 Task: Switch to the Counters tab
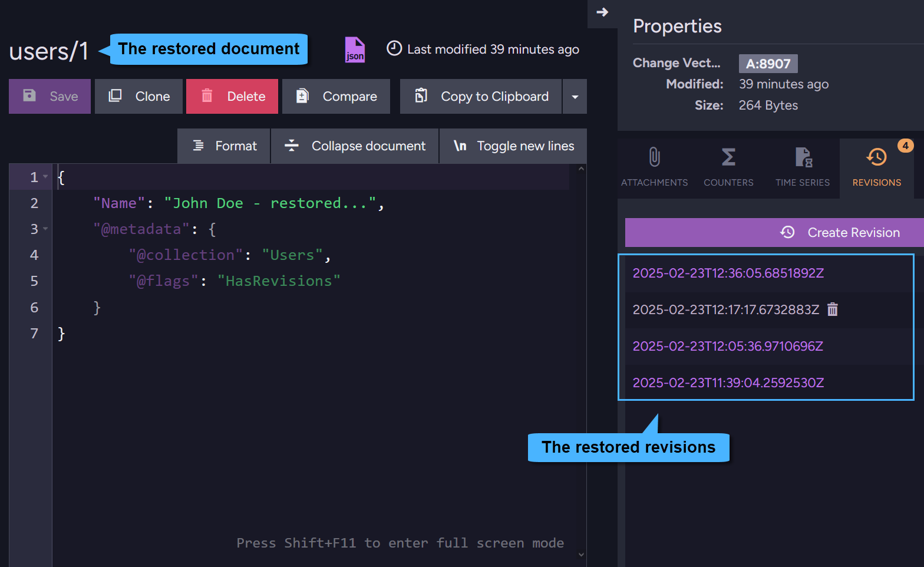click(x=728, y=168)
